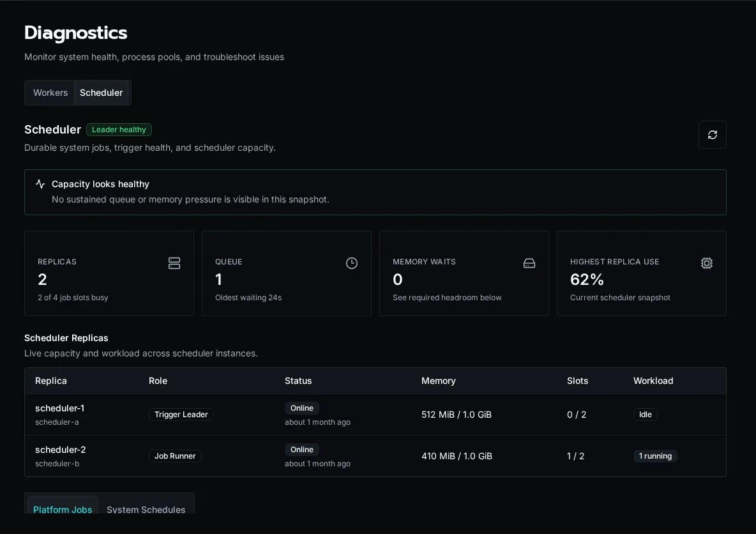Screen dimensions: 756x534
Task: Click the Role column header
Action: [x=158, y=381]
